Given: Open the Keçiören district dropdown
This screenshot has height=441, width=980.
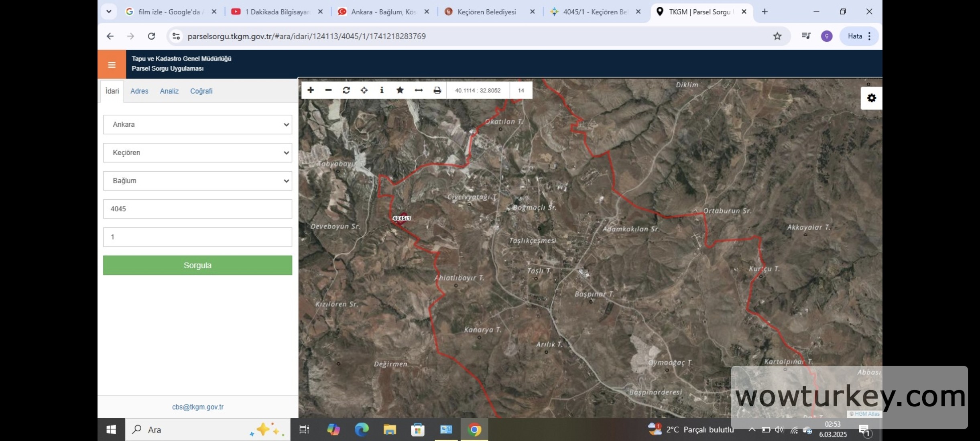Looking at the screenshot, I should tap(197, 153).
